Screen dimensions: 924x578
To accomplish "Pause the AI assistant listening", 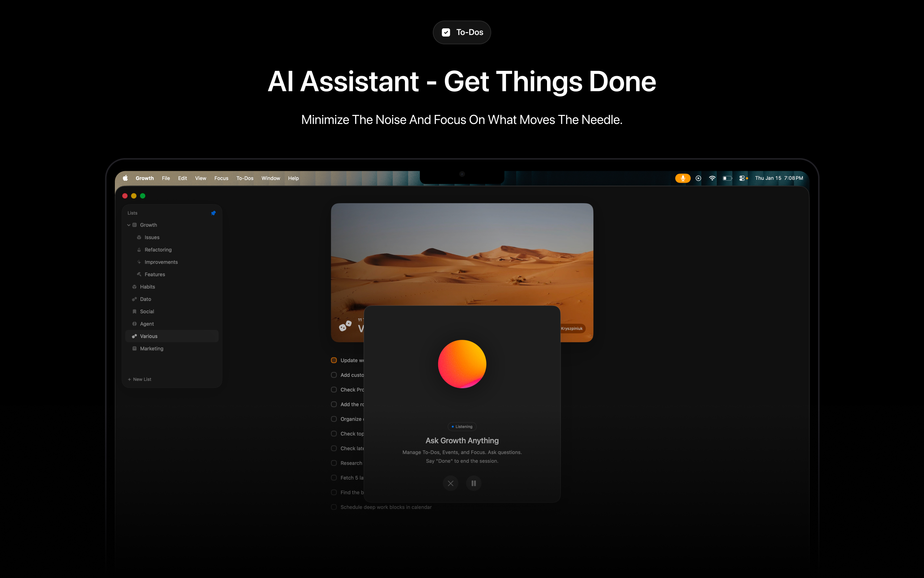I will pyautogui.click(x=474, y=483).
